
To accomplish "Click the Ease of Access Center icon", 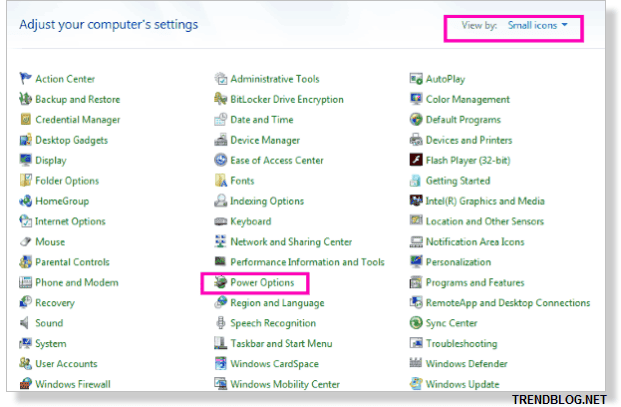I will [221, 160].
